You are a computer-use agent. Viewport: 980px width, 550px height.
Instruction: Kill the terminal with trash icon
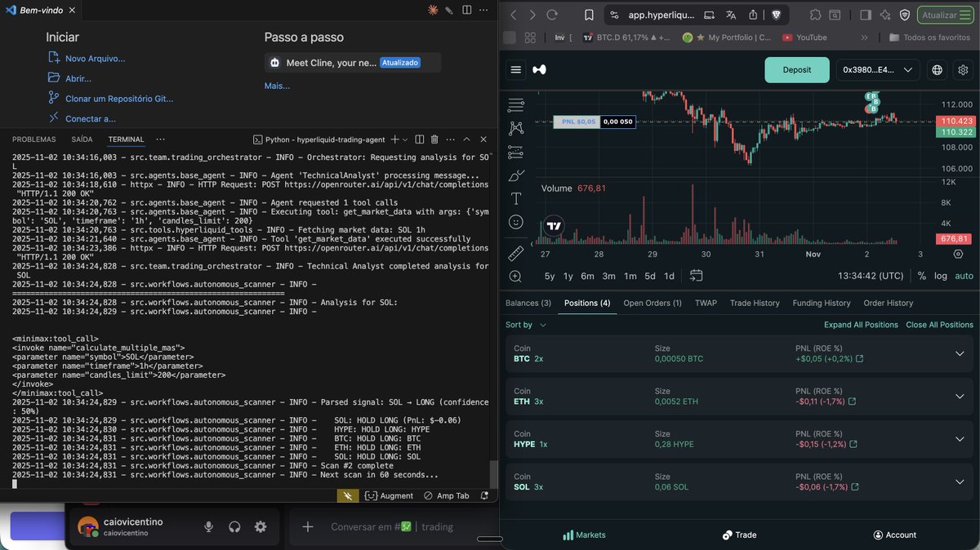tap(434, 140)
